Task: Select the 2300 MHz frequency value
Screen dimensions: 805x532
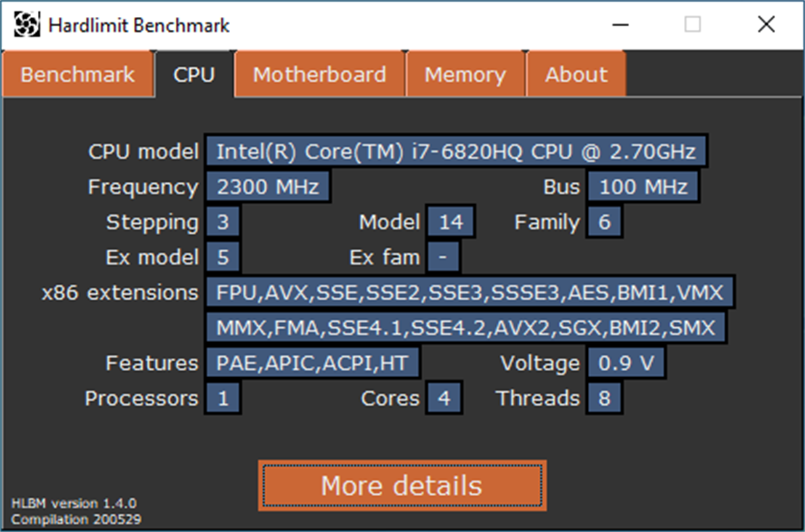Action: [x=267, y=187]
